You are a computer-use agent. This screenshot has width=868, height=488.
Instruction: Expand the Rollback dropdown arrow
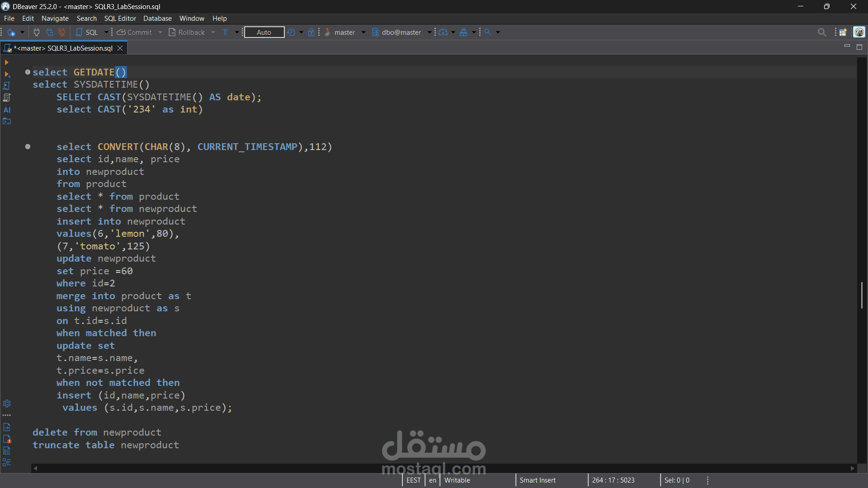[213, 32]
